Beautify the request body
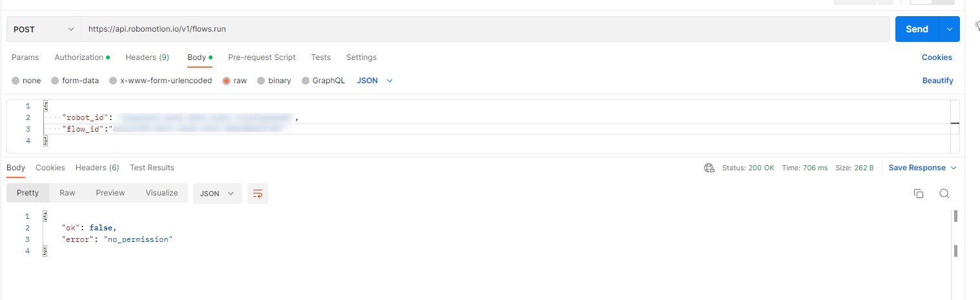 pyautogui.click(x=937, y=81)
